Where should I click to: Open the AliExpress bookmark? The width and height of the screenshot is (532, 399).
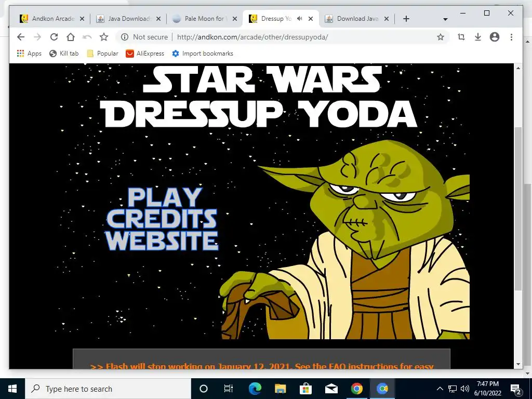coord(145,54)
